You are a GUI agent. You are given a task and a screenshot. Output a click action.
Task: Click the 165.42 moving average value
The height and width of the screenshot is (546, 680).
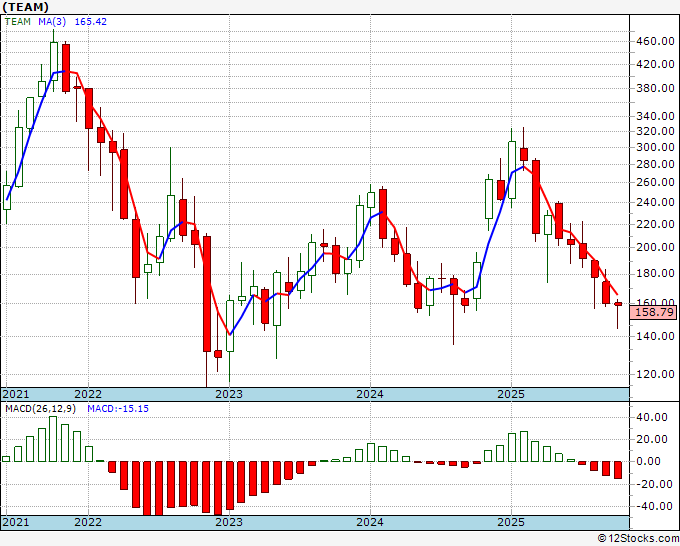tap(91, 22)
